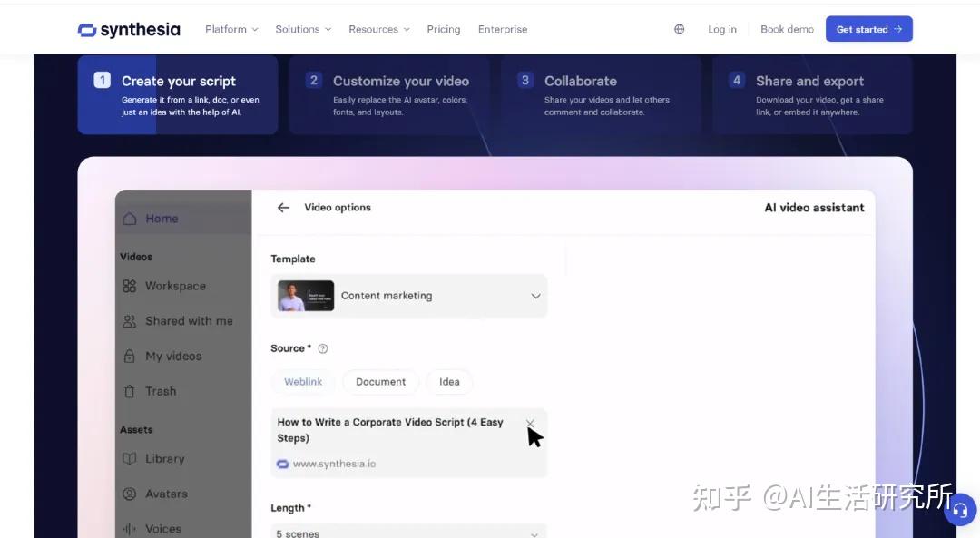Image resolution: width=980 pixels, height=538 pixels.
Task: Open the Pricing page
Action: click(x=444, y=29)
